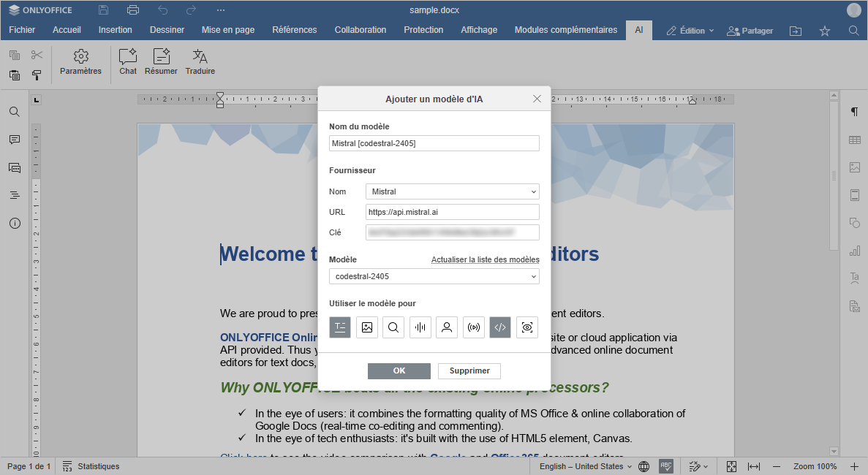
Task: Toggle the image capability for the model
Action: point(367,327)
